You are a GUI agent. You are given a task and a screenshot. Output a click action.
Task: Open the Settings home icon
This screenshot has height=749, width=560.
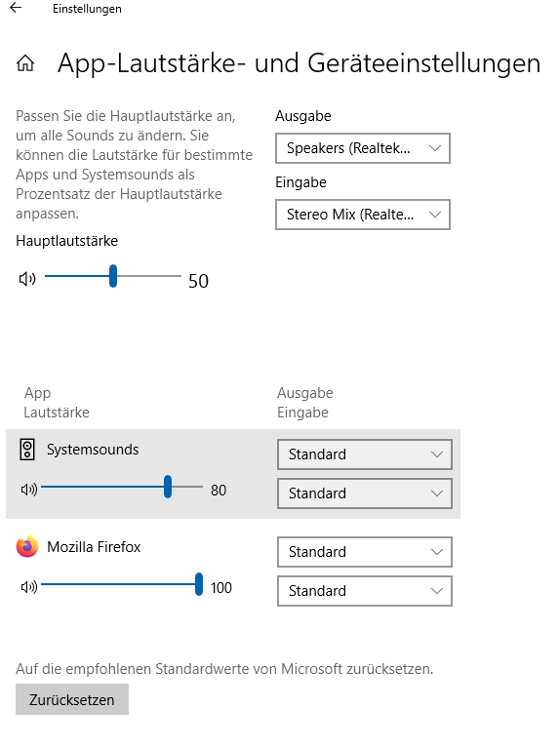25,63
